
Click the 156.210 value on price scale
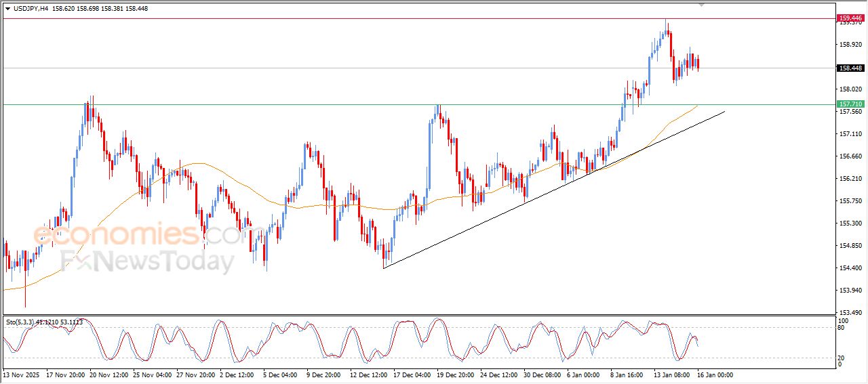coord(851,179)
